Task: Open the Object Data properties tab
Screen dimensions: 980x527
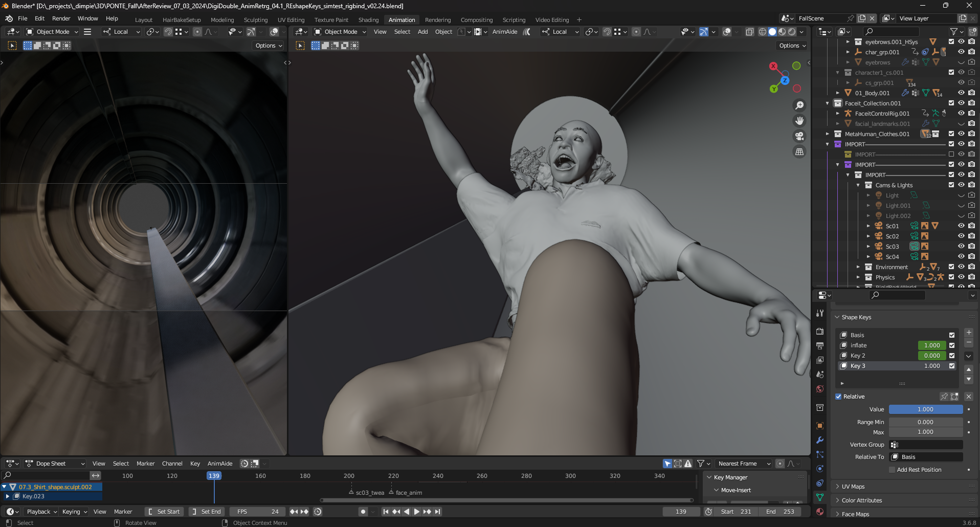Action: point(820,497)
